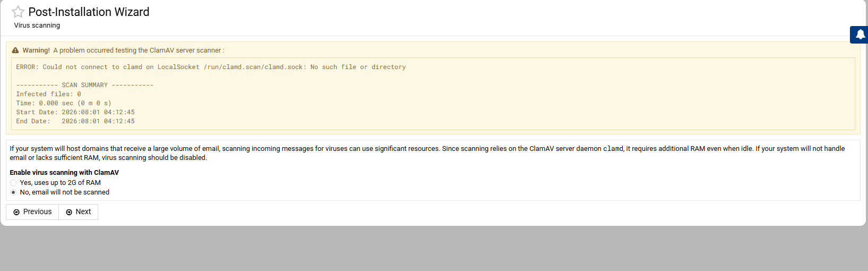Click the monospace clamd word in description
This screenshot has height=271, width=868.
(x=613, y=149)
